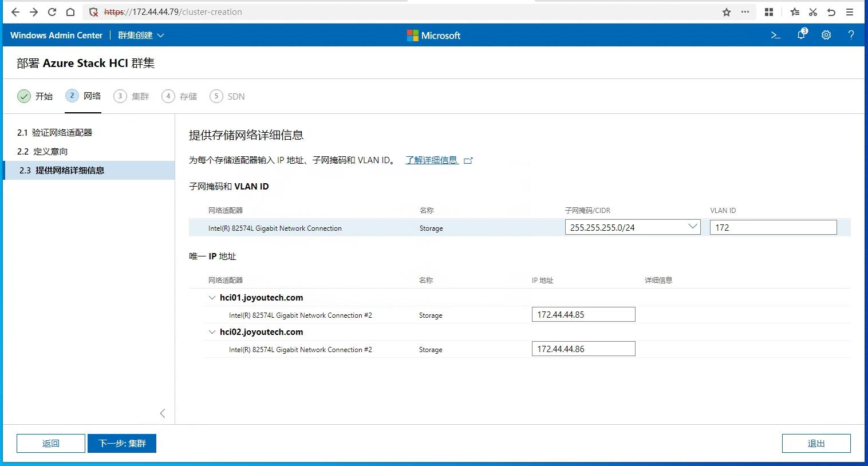
Task: Open the PowerShell console icon
Action: click(x=776, y=35)
